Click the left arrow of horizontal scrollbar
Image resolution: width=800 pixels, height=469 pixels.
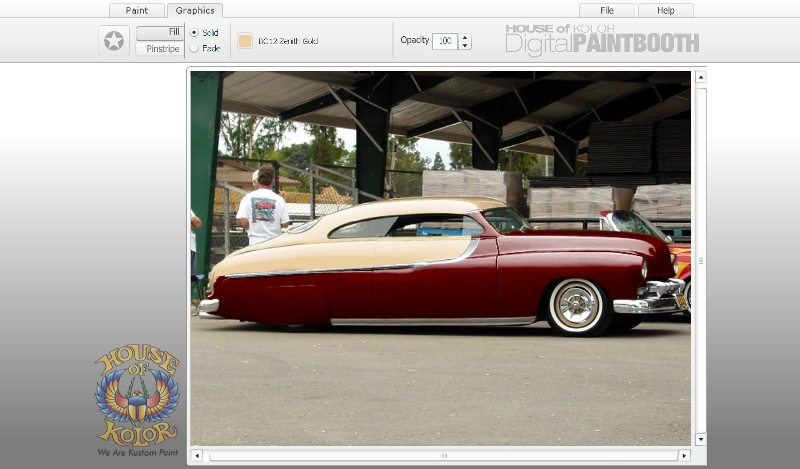click(x=196, y=455)
